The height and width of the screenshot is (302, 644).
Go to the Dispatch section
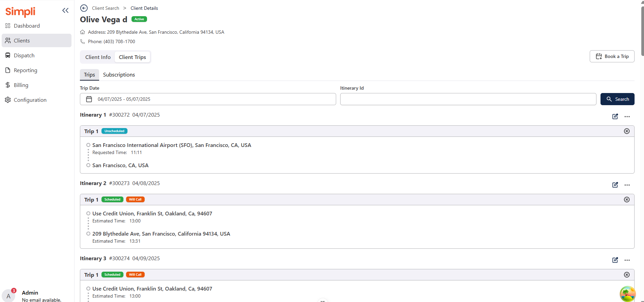24,55
